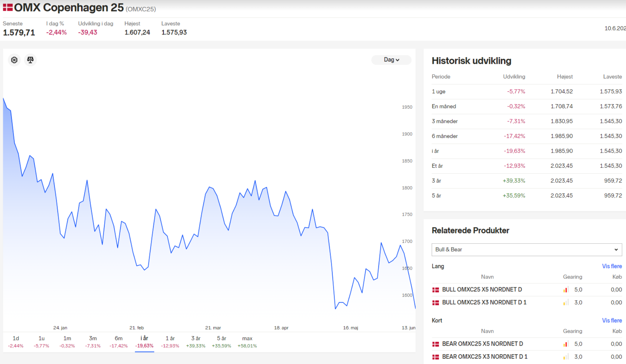Expand the Bull & Bear product selector

pos(527,250)
